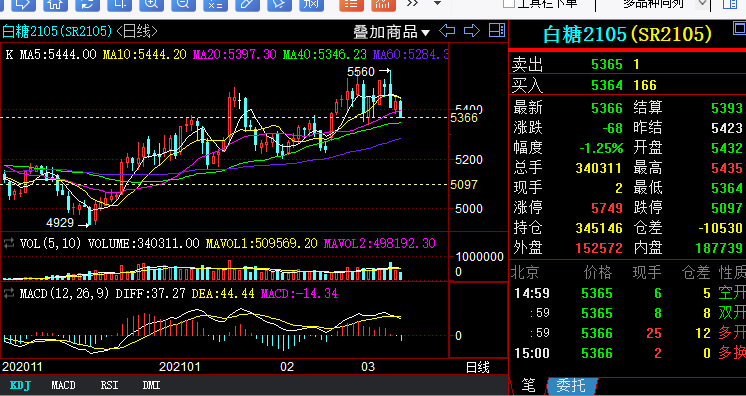
Task: Toggle the 工具栏下单 checkbox
Action: [509, 4]
